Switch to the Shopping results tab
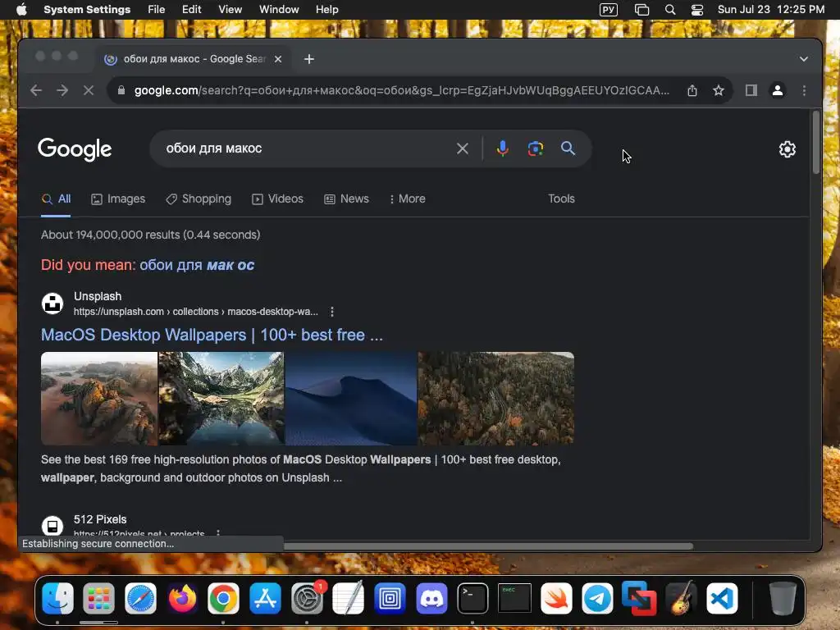This screenshot has width=840, height=630. coord(199,199)
